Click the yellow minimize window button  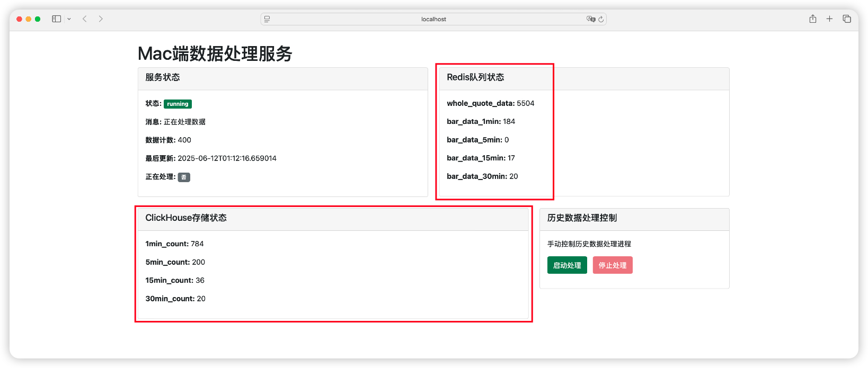pyautogui.click(x=29, y=19)
